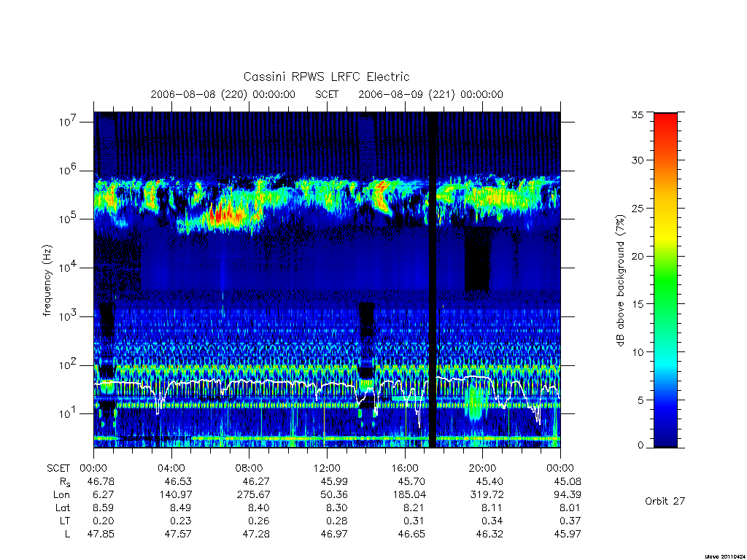Click the LT value 0.31
747x560 pixels.
[x=414, y=521]
